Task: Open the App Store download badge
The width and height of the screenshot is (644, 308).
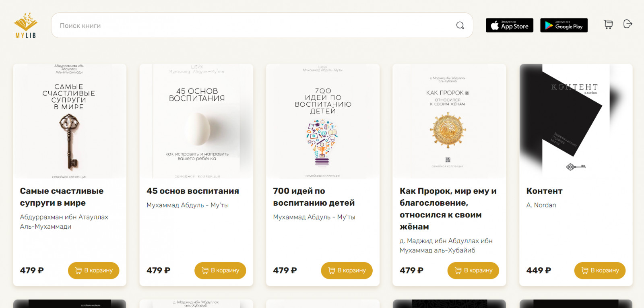Action: [x=509, y=25]
